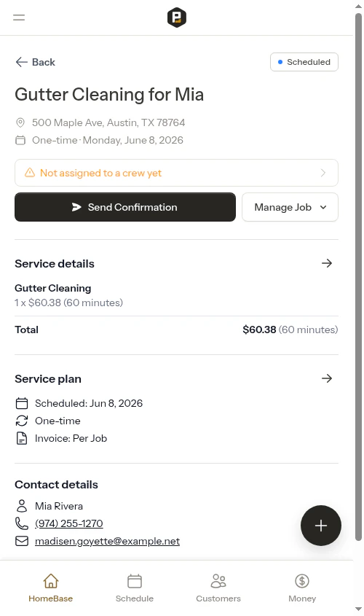Go back using the Back link
Image resolution: width=364 pixels, height=616 pixels.
tap(35, 62)
